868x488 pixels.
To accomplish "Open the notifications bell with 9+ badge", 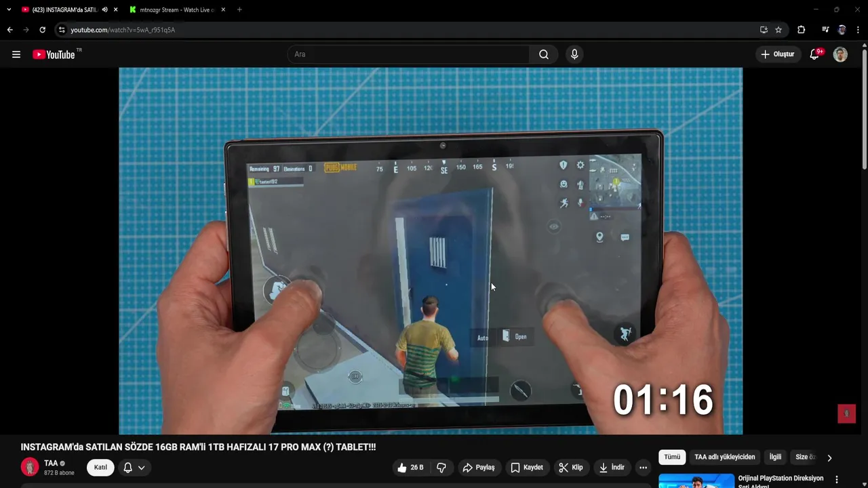I will point(815,54).
